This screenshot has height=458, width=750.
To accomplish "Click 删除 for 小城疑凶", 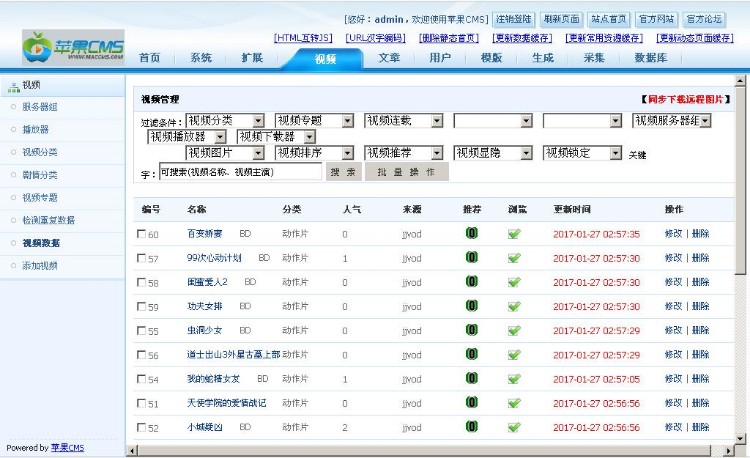I will pos(700,427).
